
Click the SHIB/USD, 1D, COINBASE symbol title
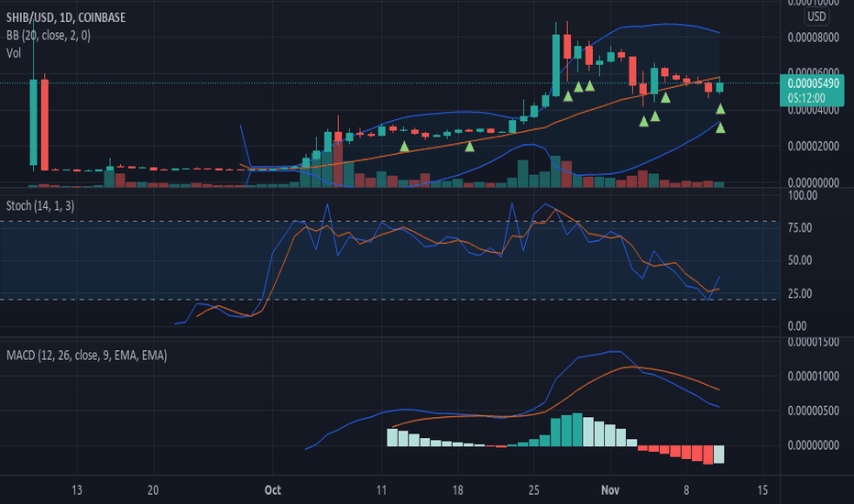point(66,17)
